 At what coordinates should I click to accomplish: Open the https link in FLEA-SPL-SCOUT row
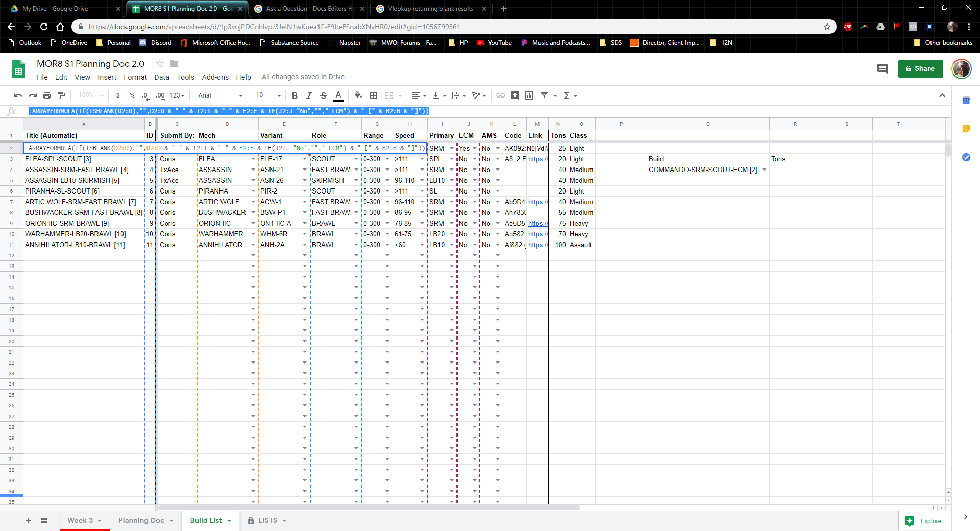click(x=537, y=159)
